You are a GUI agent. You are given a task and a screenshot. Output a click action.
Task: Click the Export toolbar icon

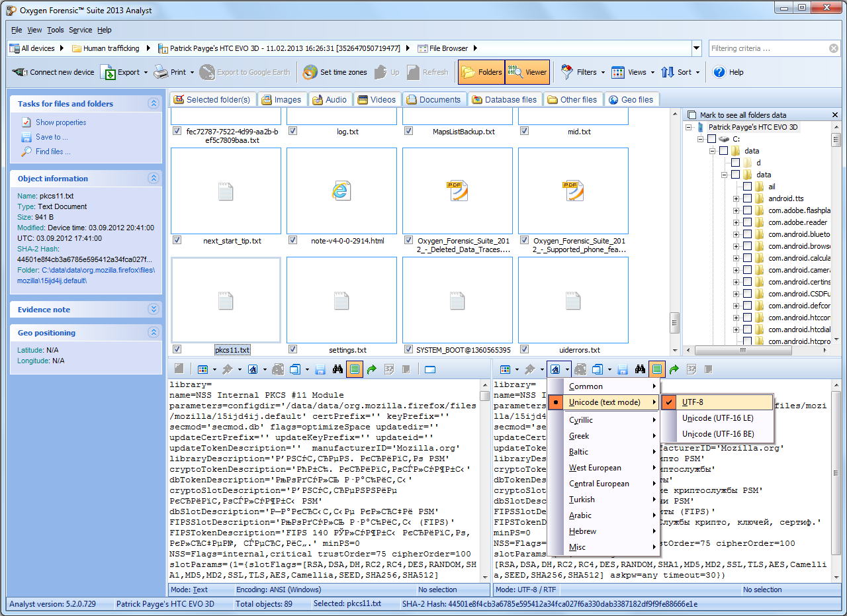108,72
